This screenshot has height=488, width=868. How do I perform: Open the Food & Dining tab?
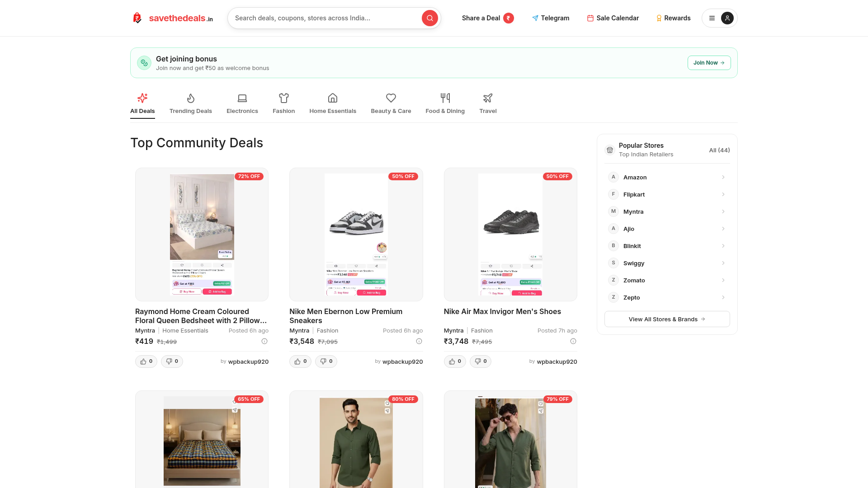[x=445, y=104]
